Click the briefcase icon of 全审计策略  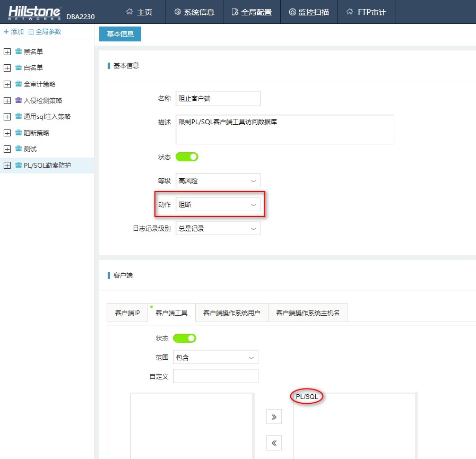(x=19, y=84)
